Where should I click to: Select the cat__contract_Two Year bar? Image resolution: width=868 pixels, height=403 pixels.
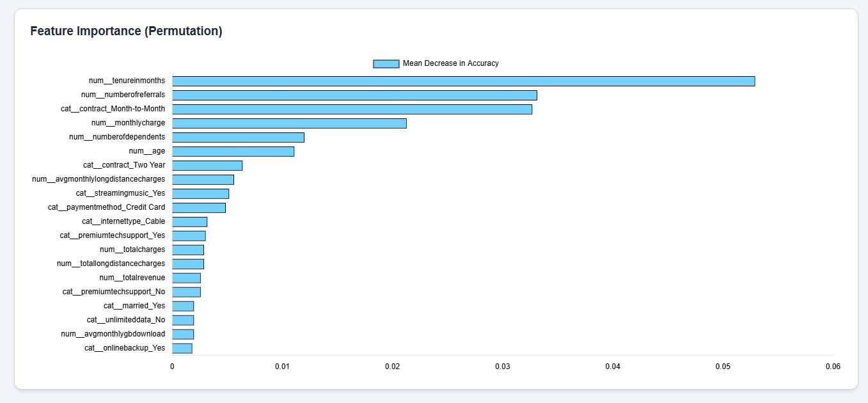coord(207,166)
